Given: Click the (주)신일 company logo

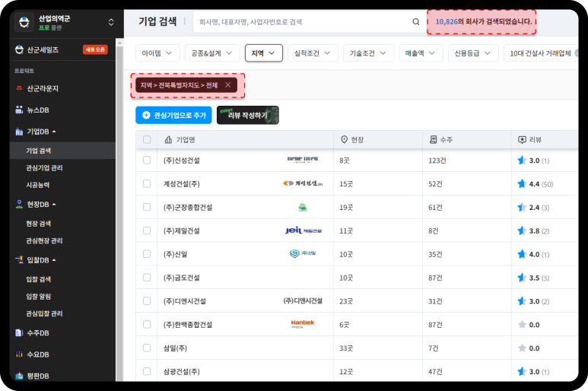Looking at the screenshot, I should (x=303, y=254).
